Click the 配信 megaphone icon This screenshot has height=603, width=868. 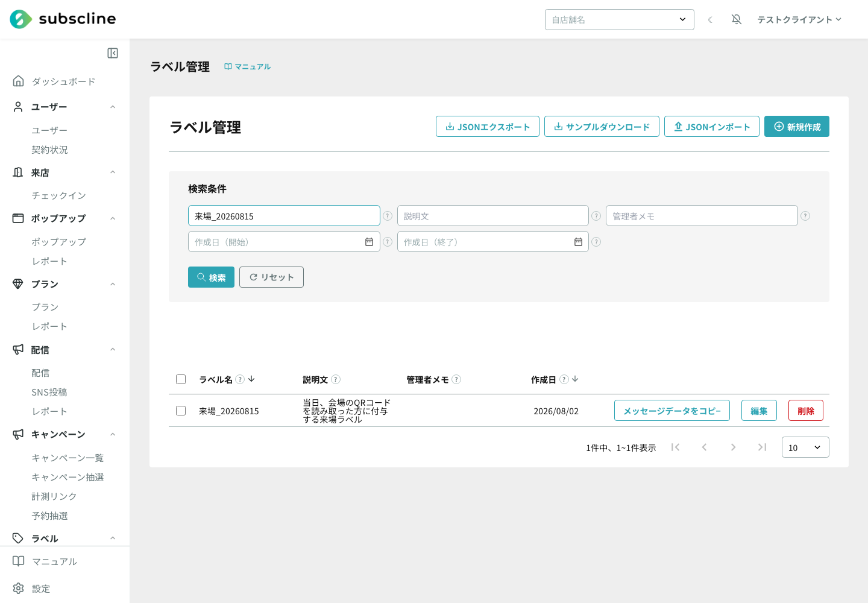point(18,349)
